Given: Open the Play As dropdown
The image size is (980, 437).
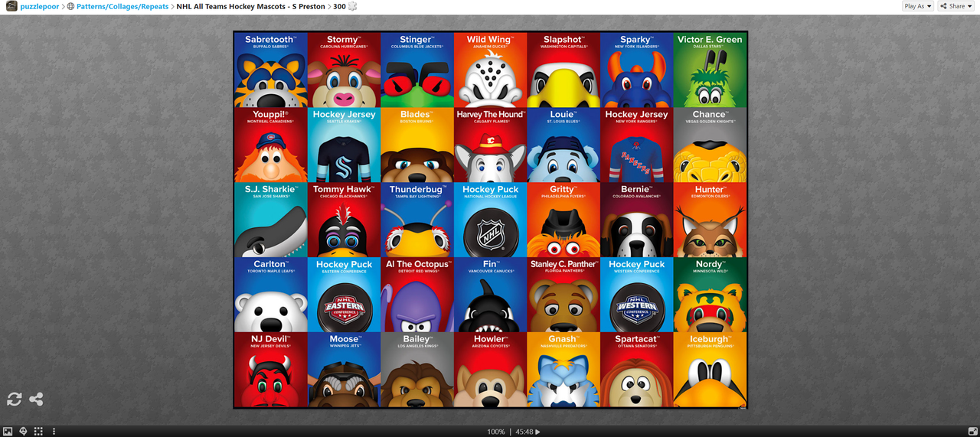Looking at the screenshot, I should [x=918, y=6].
